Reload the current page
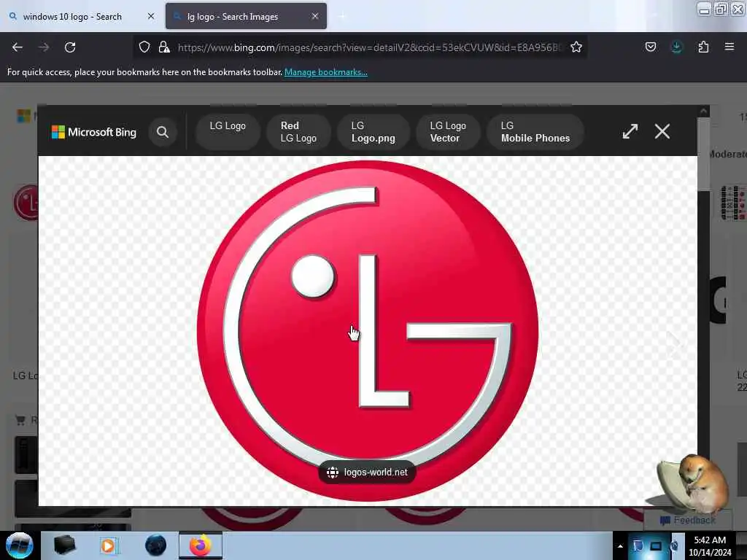The height and width of the screenshot is (560, 747). pyautogui.click(x=70, y=47)
